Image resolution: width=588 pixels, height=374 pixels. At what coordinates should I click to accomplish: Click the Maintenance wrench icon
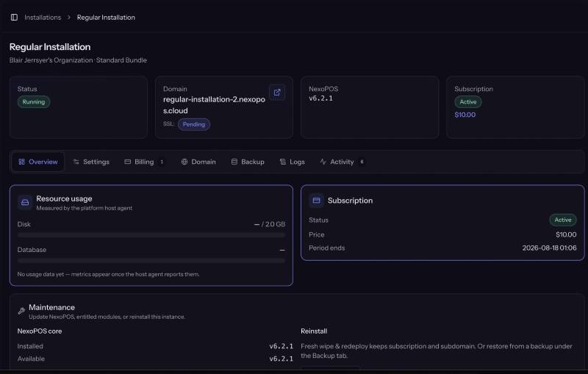[x=21, y=311]
